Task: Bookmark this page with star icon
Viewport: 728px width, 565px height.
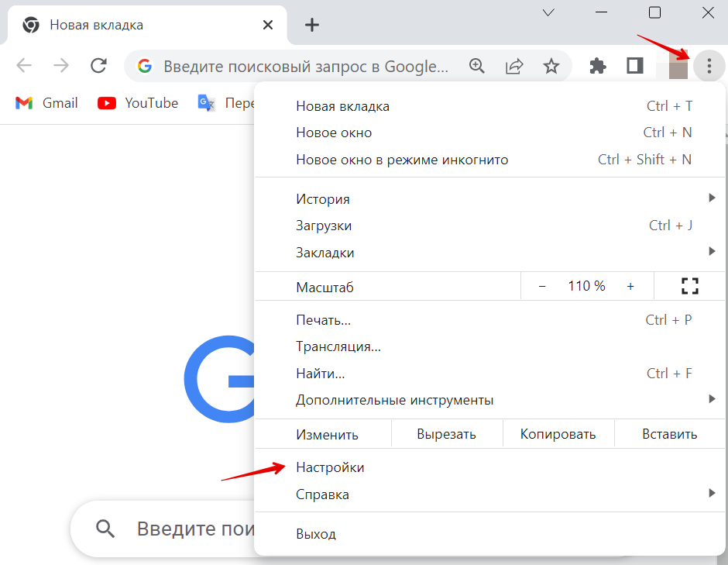Action: pos(551,67)
